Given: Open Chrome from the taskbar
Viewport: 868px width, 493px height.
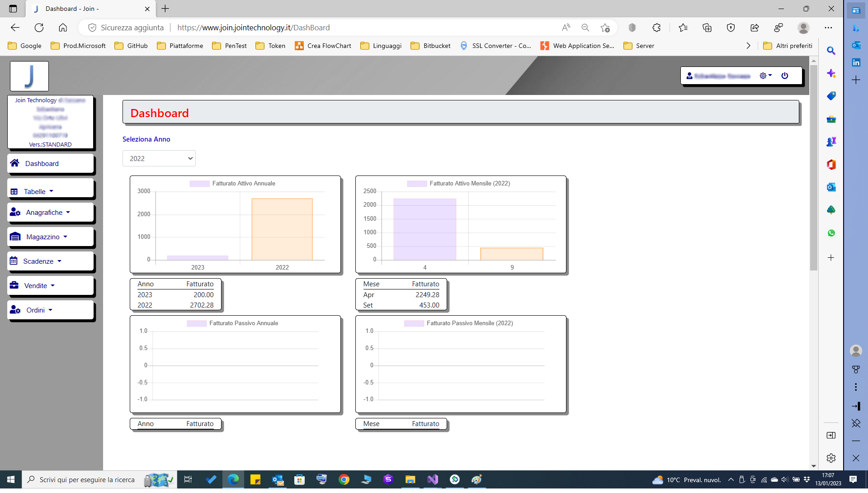Looking at the screenshot, I should (344, 479).
